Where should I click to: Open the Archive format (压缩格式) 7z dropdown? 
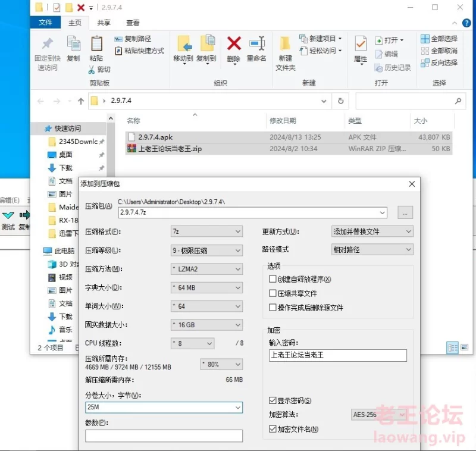[206, 231]
